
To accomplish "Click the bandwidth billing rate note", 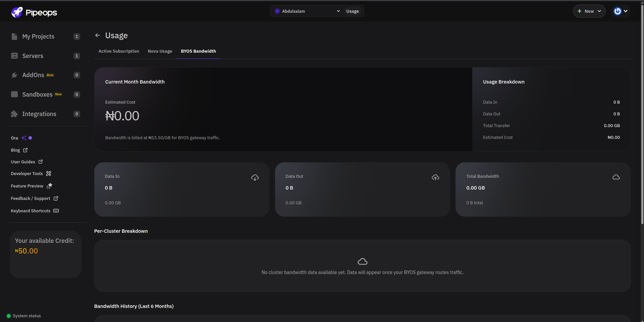I will click(x=163, y=138).
